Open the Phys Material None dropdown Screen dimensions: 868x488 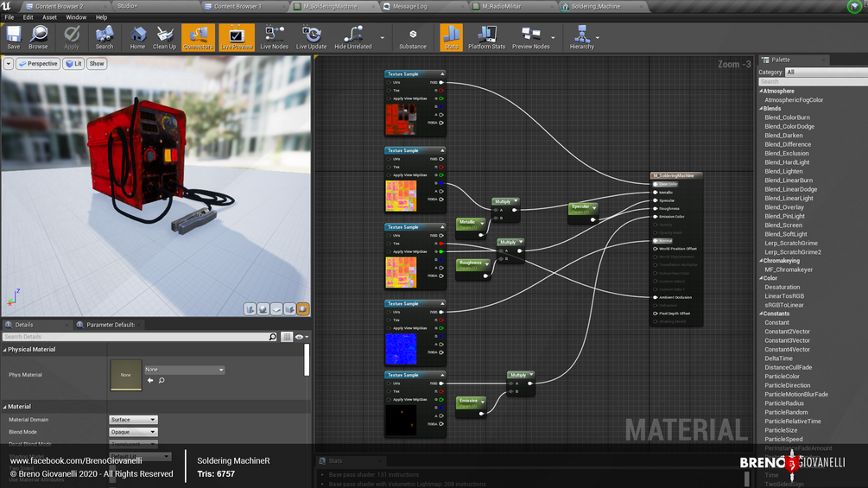[x=184, y=370]
